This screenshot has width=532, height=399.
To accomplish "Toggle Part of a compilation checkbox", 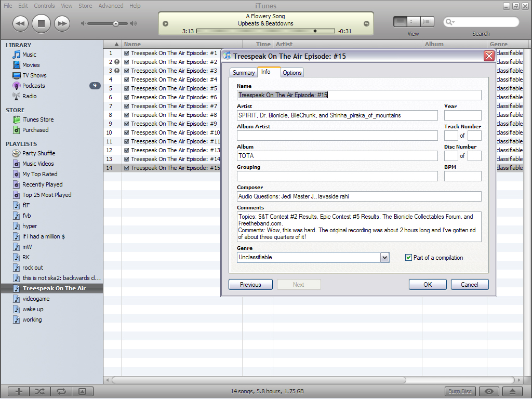I will pyautogui.click(x=408, y=258).
